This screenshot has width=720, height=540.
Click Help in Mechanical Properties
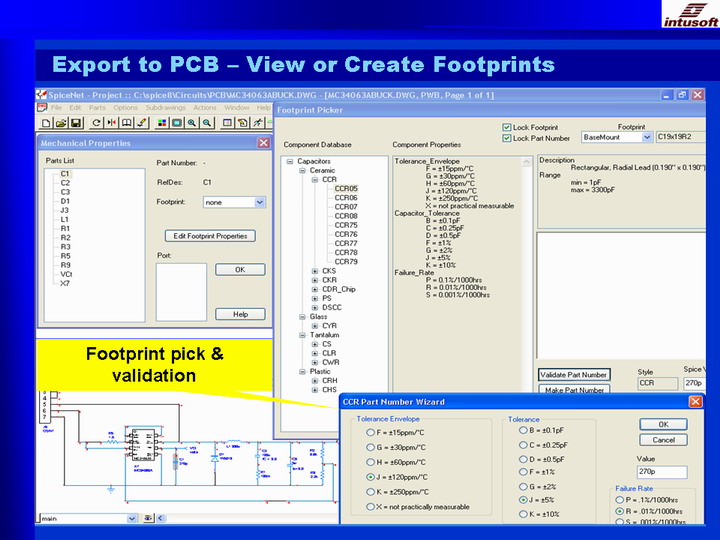point(240,314)
